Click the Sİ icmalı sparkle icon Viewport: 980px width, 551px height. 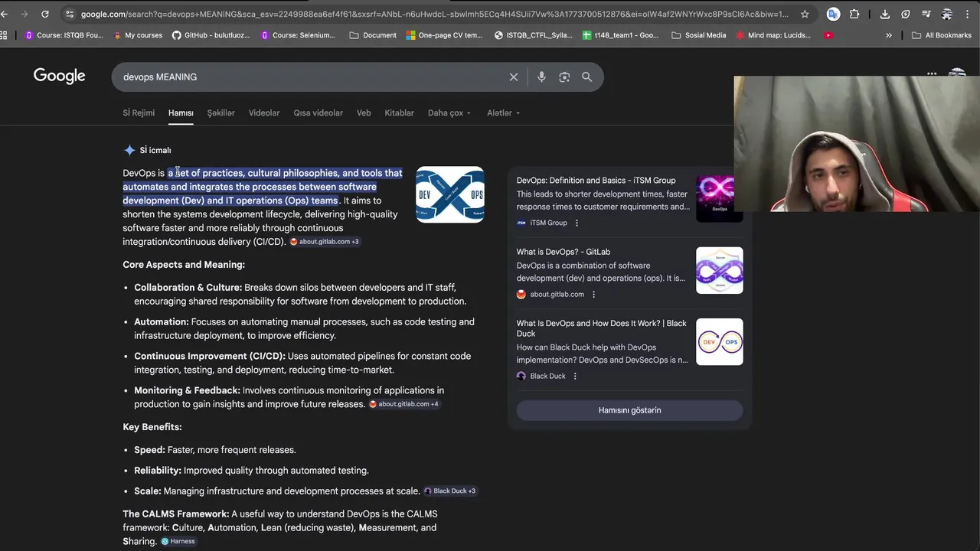click(x=129, y=150)
